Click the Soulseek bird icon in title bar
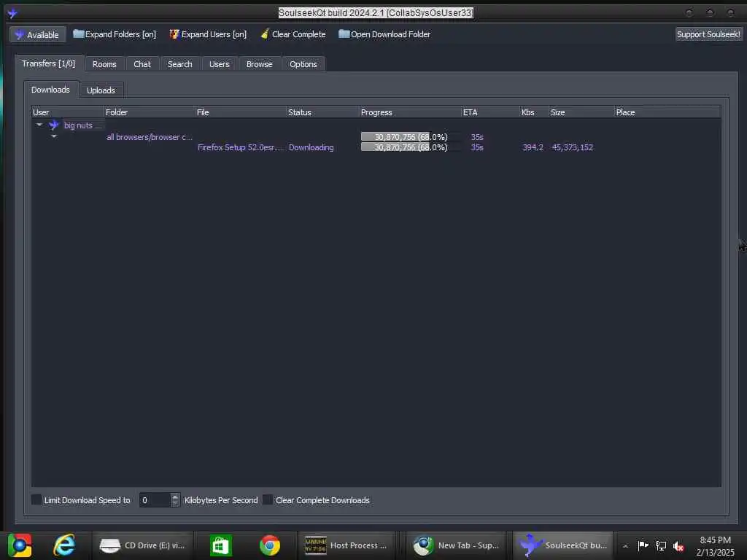 [12, 13]
